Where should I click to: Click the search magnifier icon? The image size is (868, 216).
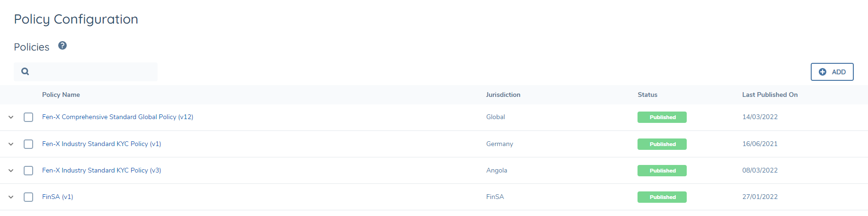click(26, 71)
